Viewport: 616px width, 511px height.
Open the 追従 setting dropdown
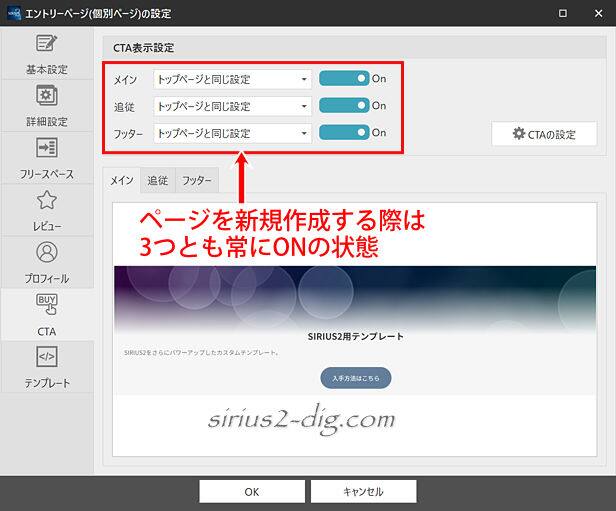tap(232, 106)
